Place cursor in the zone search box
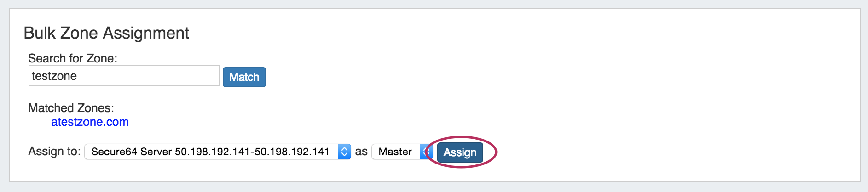This screenshot has width=868, height=192. (x=124, y=76)
